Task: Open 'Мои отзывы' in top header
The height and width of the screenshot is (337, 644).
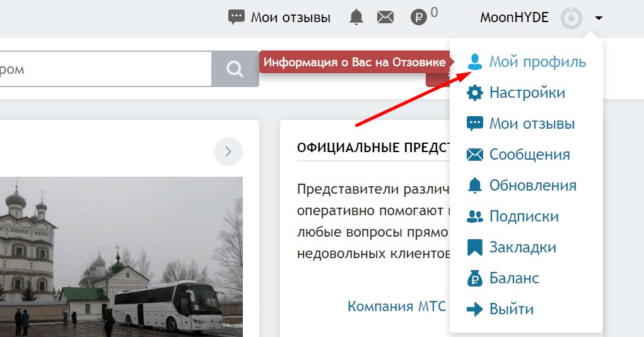Action: coord(291,17)
